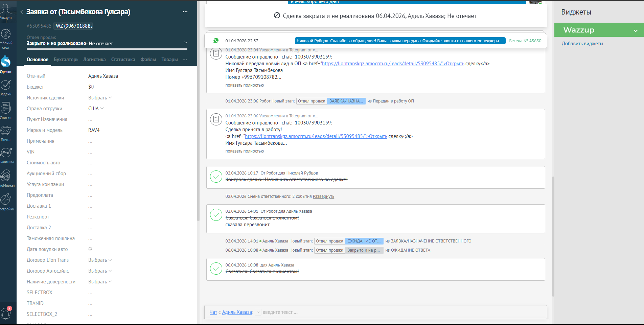Image resolution: width=644 pixels, height=325 pixels.
Task: Switch to the Логистика tab
Action: point(94,60)
